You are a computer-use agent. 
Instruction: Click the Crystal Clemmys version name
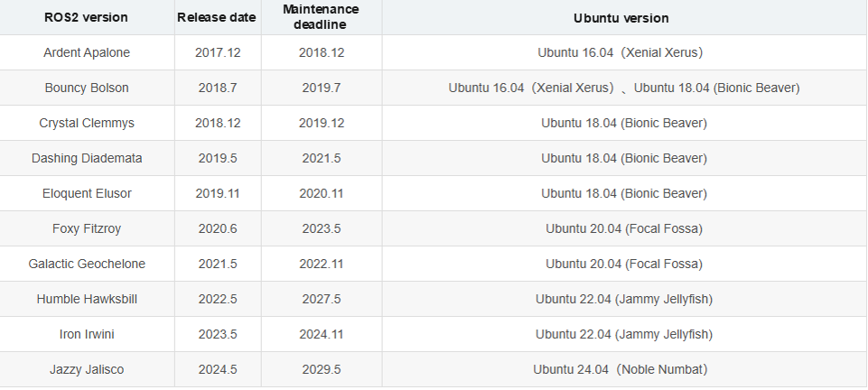coord(87,124)
